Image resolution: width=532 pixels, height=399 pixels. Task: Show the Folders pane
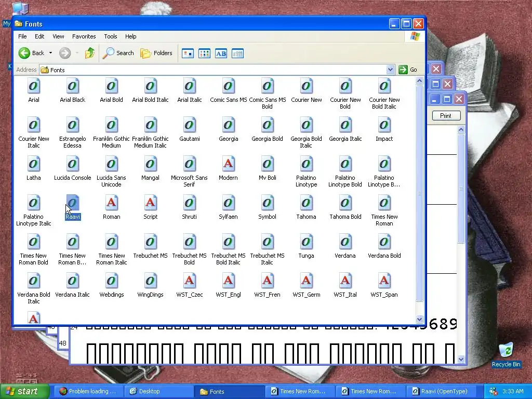click(x=156, y=53)
